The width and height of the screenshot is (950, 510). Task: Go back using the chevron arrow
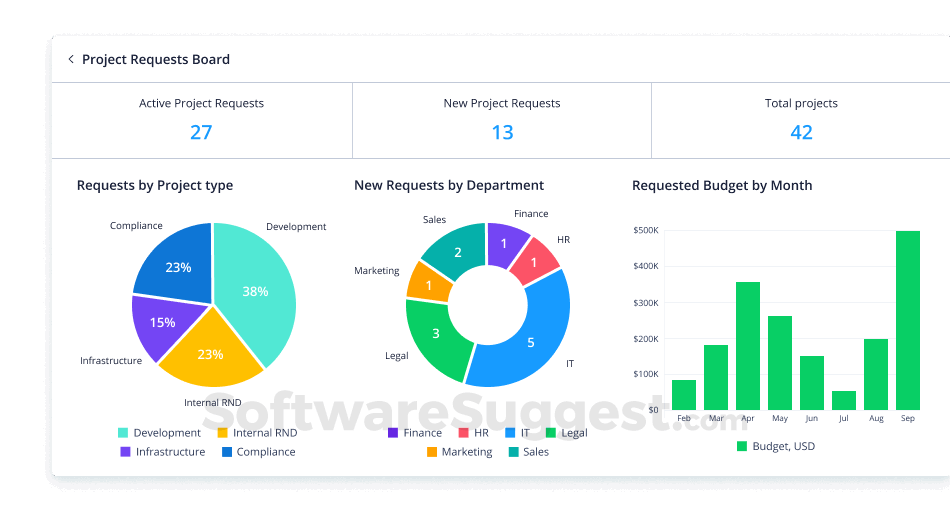pyautogui.click(x=71, y=59)
